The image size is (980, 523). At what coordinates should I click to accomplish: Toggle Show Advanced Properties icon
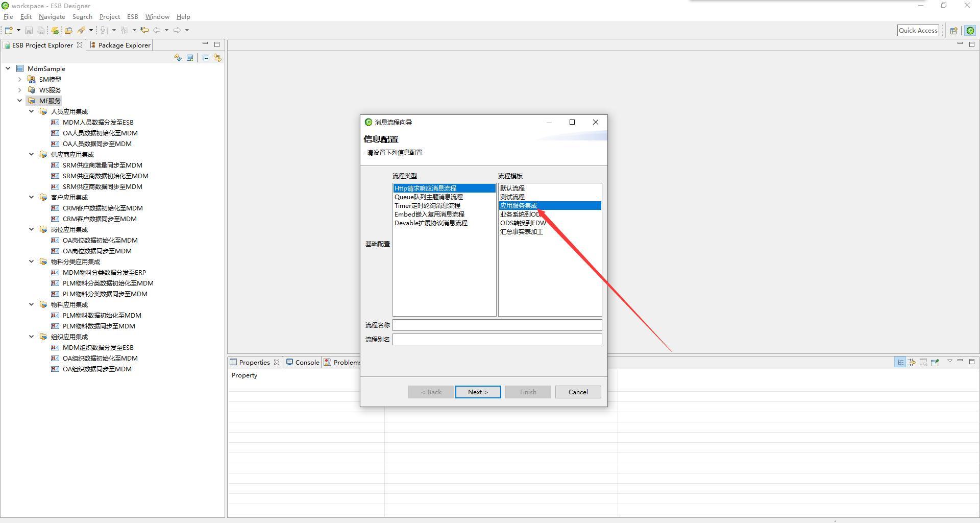[912, 362]
